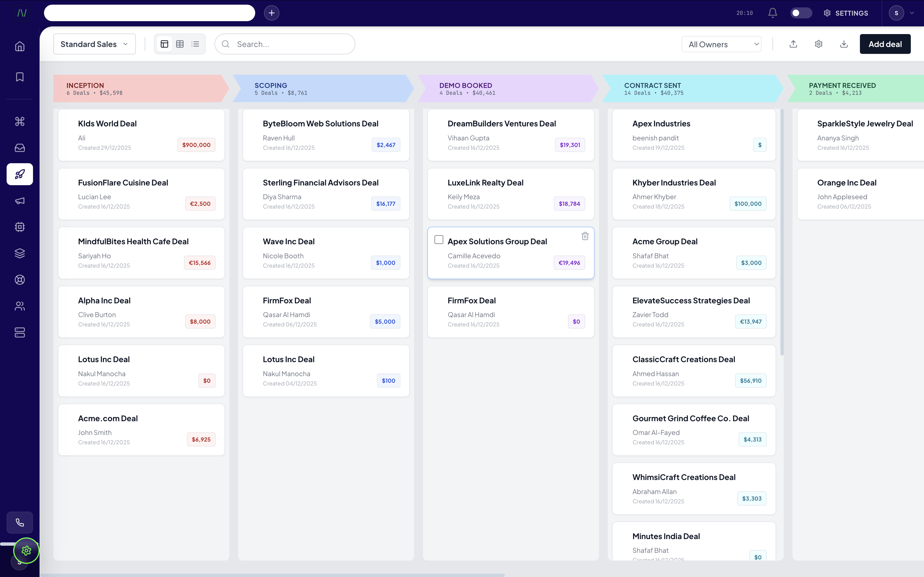Viewport: 924px width, 577px height.
Task: Click the download icon in toolbar
Action: (844, 44)
